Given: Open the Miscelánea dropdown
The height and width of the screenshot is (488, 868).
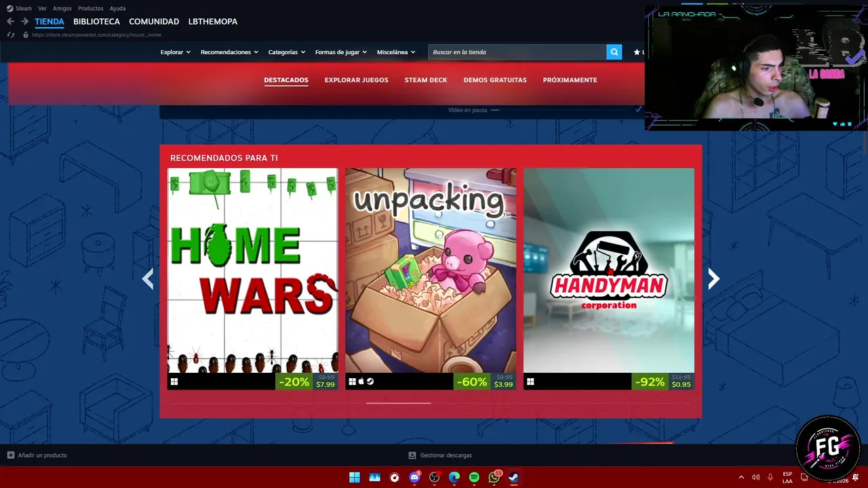Looking at the screenshot, I should pyautogui.click(x=396, y=52).
